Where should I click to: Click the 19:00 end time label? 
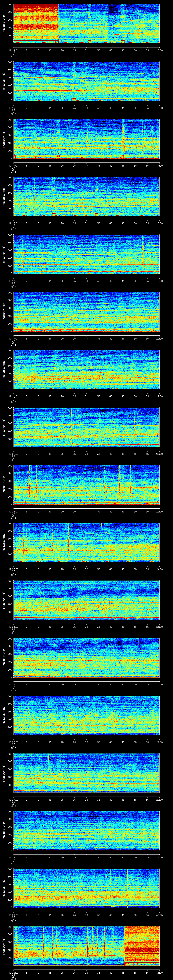tap(159, 281)
